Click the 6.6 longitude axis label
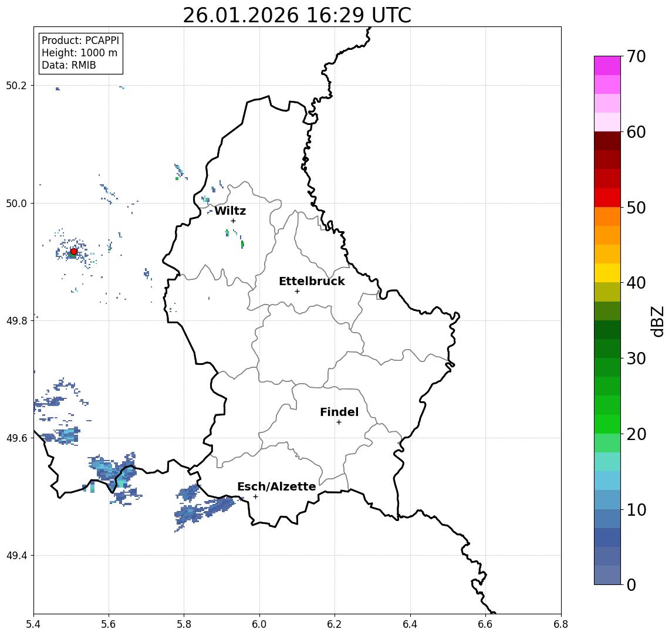Viewport: 672px width, 636px height. point(485,624)
